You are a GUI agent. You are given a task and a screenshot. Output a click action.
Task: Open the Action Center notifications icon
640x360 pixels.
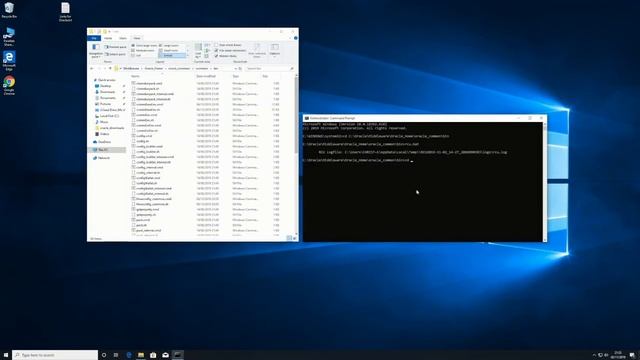click(632, 355)
